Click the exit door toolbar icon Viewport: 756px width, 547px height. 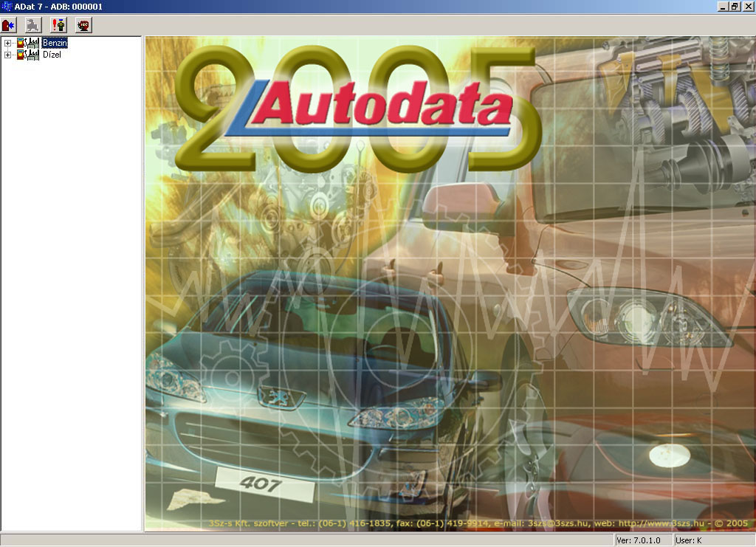[9, 25]
